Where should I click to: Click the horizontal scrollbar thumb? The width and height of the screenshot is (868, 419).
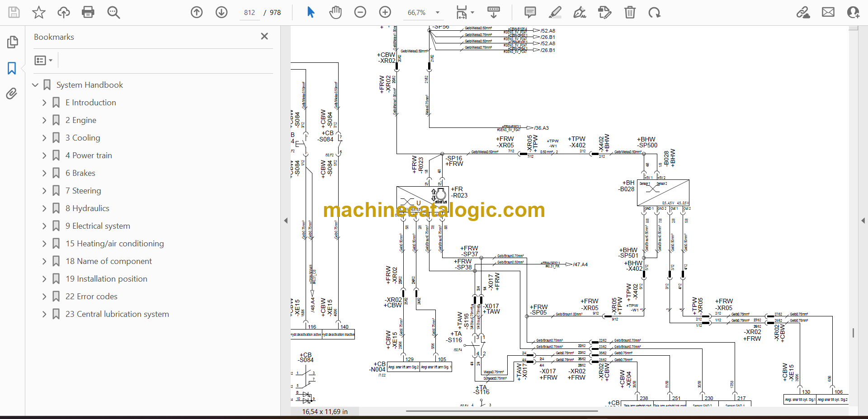pos(502,411)
